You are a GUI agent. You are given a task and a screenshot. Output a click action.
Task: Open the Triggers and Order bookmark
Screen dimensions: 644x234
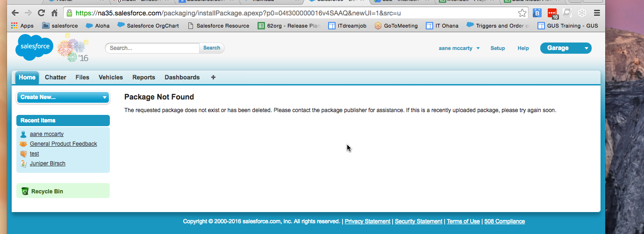(498, 26)
